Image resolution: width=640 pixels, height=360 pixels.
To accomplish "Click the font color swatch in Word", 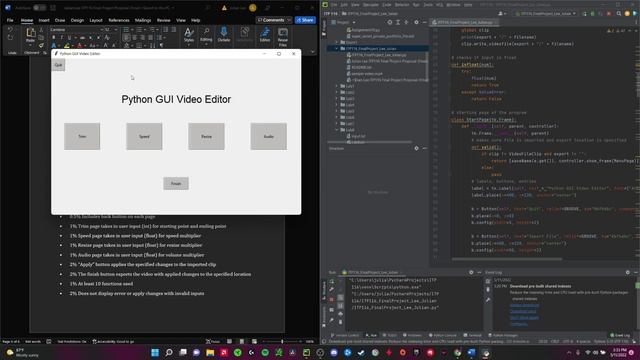I will [x=80, y=45].
